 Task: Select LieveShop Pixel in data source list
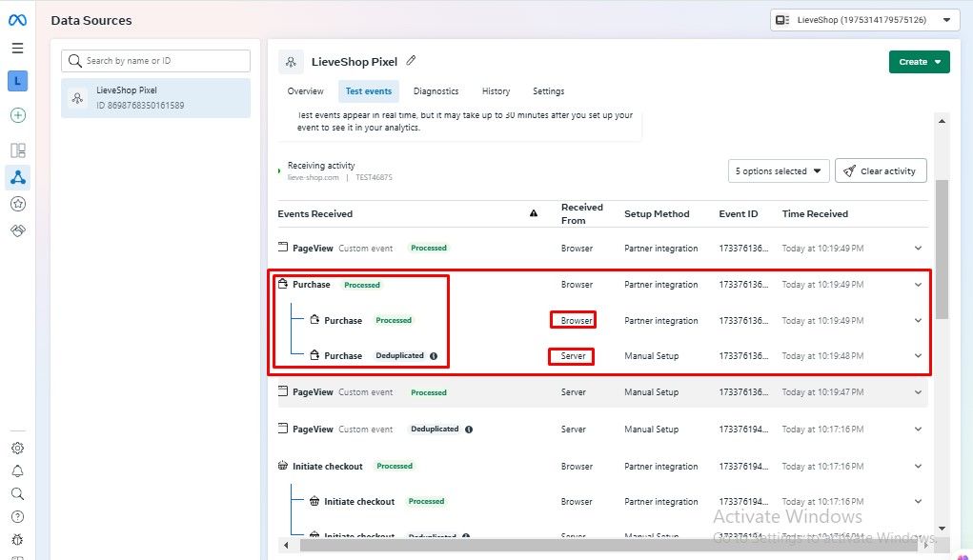tap(155, 98)
